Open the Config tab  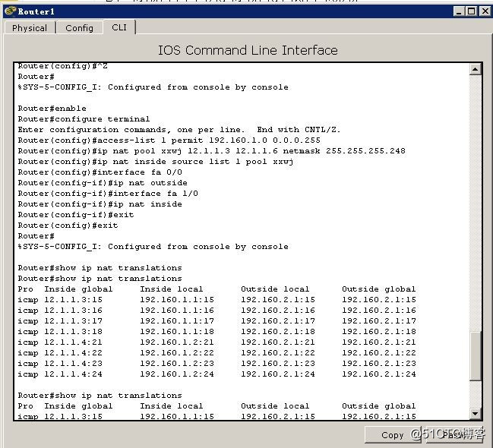79,27
